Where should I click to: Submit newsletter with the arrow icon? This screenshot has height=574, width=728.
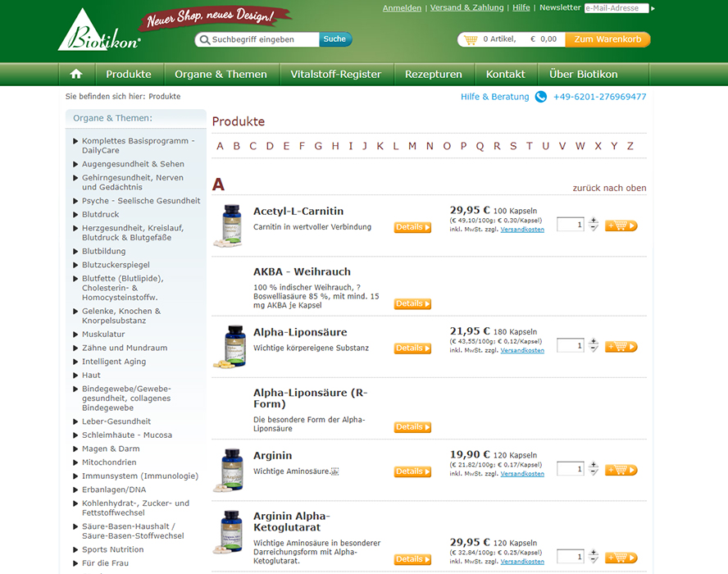[653, 8]
